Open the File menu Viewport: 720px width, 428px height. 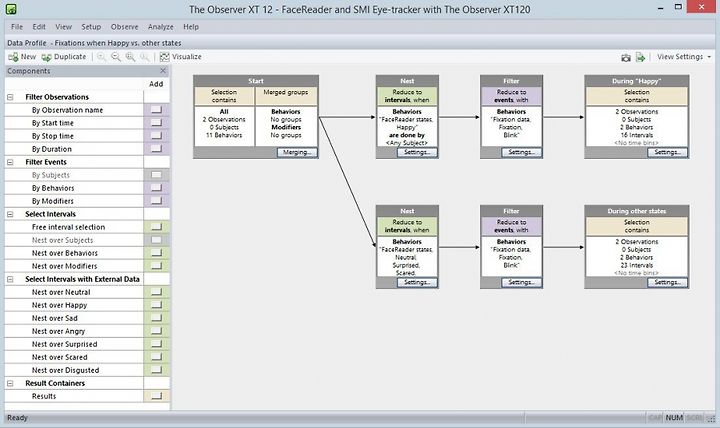coord(17,27)
